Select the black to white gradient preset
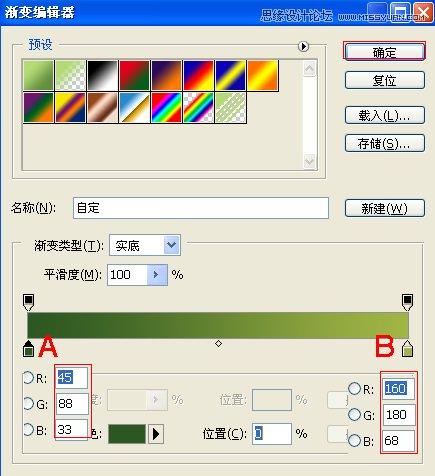This screenshot has width=435, height=476. (103, 75)
